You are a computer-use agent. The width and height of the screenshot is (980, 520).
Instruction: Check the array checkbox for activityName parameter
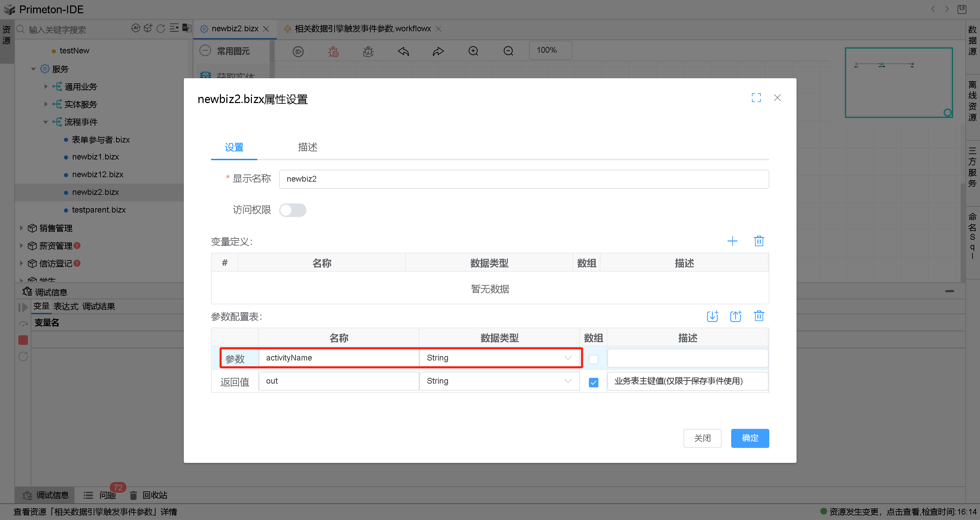[x=593, y=359]
